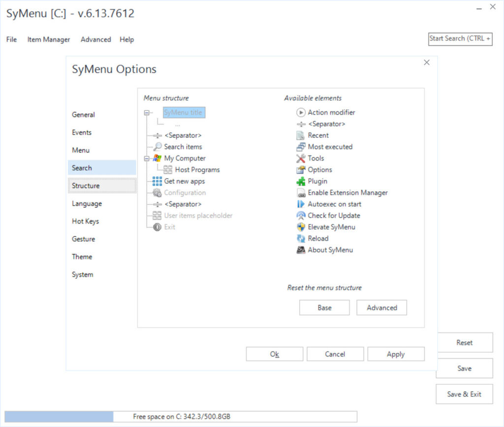The height and width of the screenshot is (427, 504).
Task: Click the free space progress bar
Action: click(181, 416)
